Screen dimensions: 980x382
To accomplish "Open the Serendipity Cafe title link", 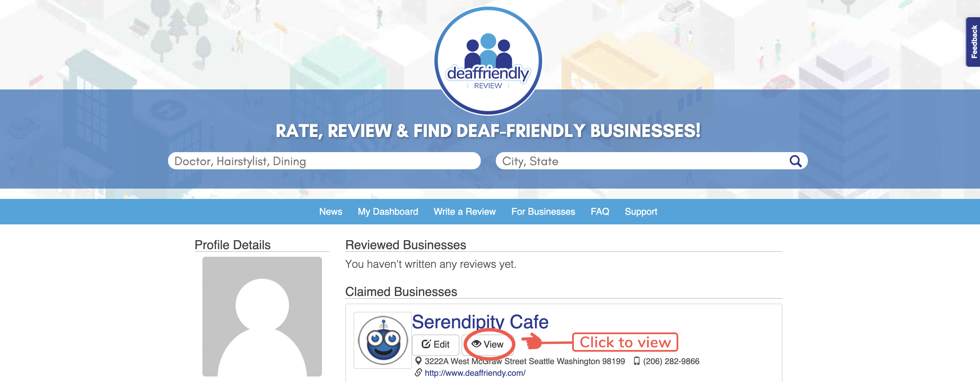I will [x=480, y=322].
